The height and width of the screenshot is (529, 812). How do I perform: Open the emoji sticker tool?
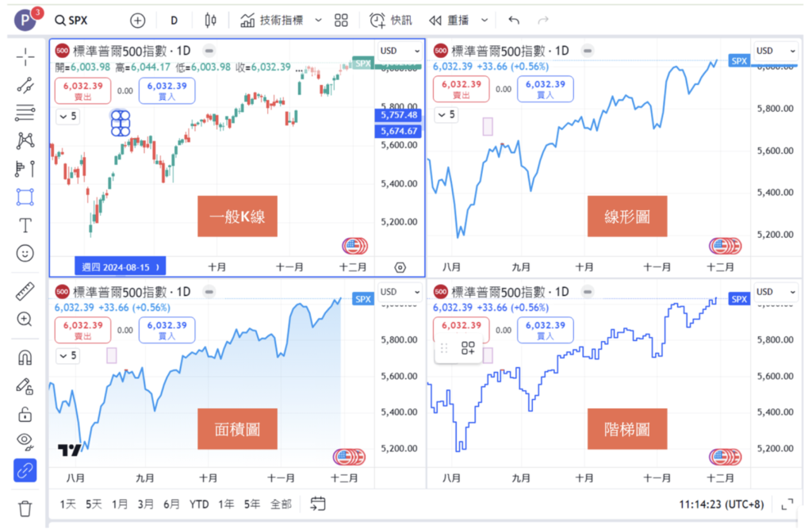point(25,253)
